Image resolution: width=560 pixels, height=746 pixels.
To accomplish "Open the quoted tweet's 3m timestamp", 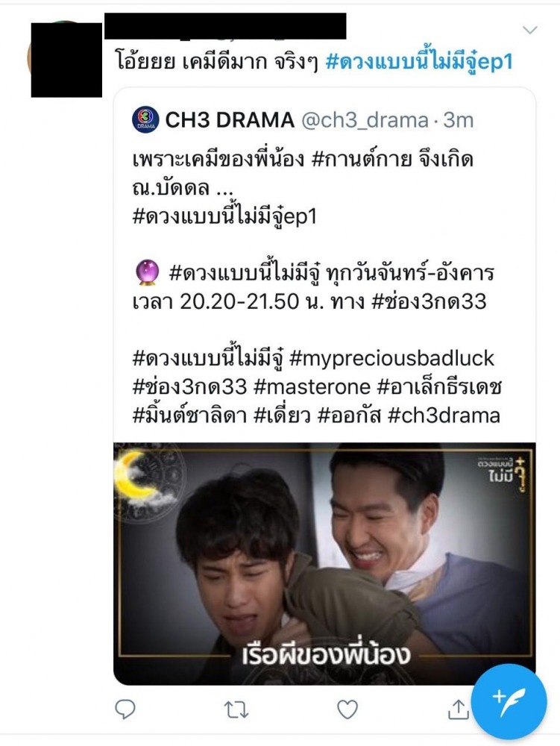I will pos(459,120).
